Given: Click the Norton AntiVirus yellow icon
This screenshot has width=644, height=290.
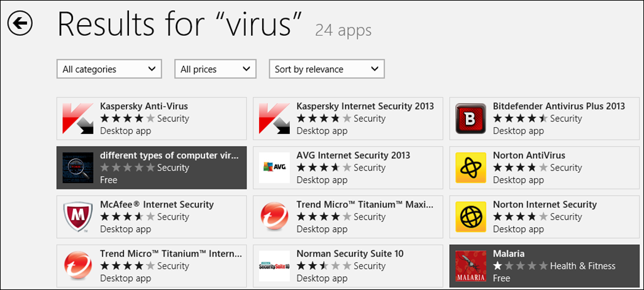Looking at the screenshot, I should click(x=471, y=167).
